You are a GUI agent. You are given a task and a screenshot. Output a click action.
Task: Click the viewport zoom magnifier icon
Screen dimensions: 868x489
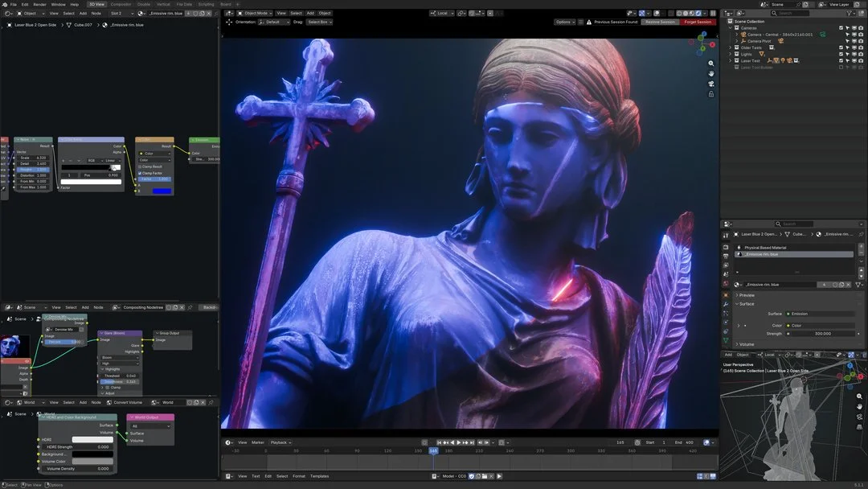pyautogui.click(x=710, y=64)
